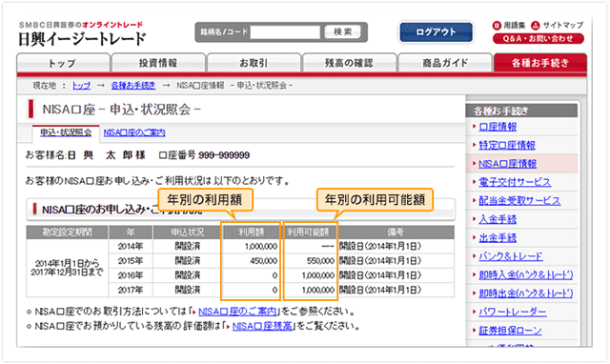Click the 勘定設定期間 column header
The image size is (610, 364).
click(x=68, y=233)
